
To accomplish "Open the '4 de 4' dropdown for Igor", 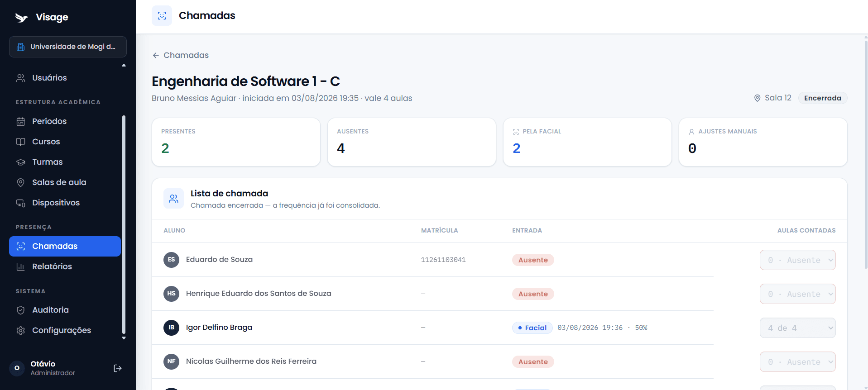I will 798,328.
